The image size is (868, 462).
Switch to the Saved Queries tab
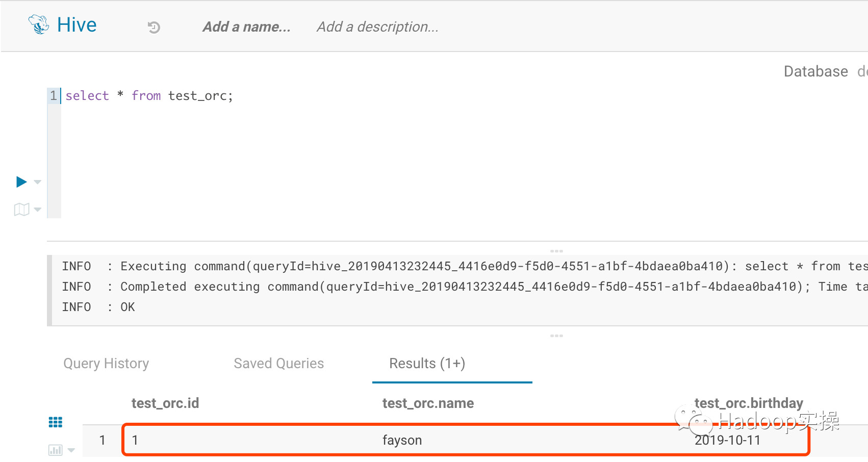pyautogui.click(x=278, y=363)
